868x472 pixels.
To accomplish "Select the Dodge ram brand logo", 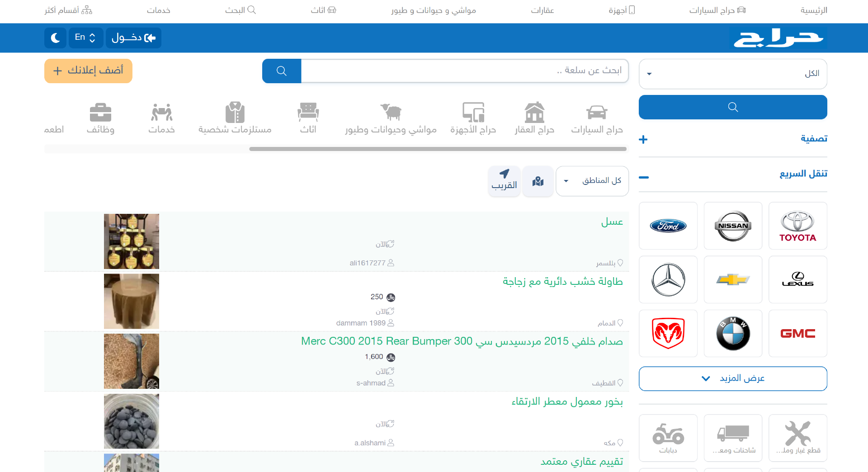I will pos(668,333).
